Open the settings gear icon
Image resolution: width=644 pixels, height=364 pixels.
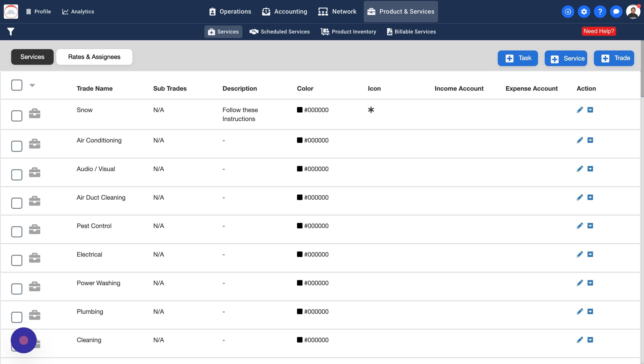click(584, 11)
